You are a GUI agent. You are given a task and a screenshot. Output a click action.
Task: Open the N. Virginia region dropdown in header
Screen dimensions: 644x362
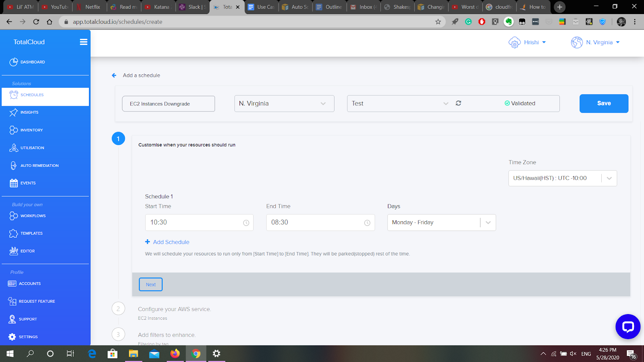click(595, 42)
